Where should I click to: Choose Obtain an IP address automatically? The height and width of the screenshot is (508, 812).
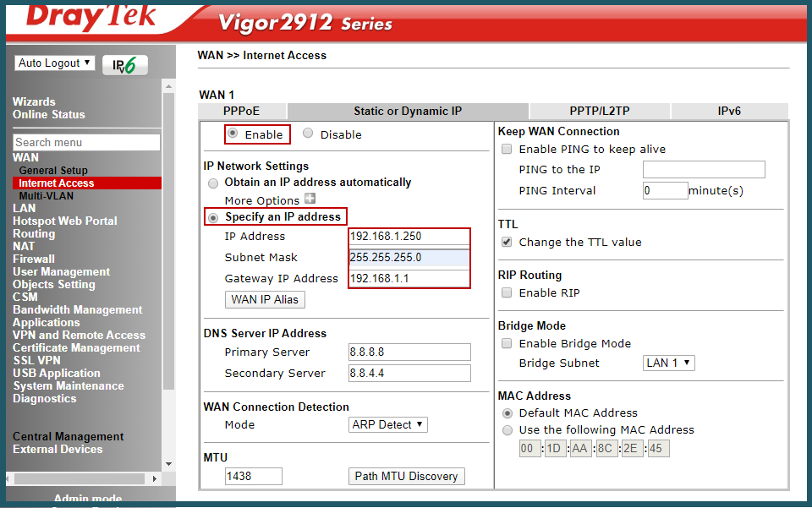click(213, 183)
